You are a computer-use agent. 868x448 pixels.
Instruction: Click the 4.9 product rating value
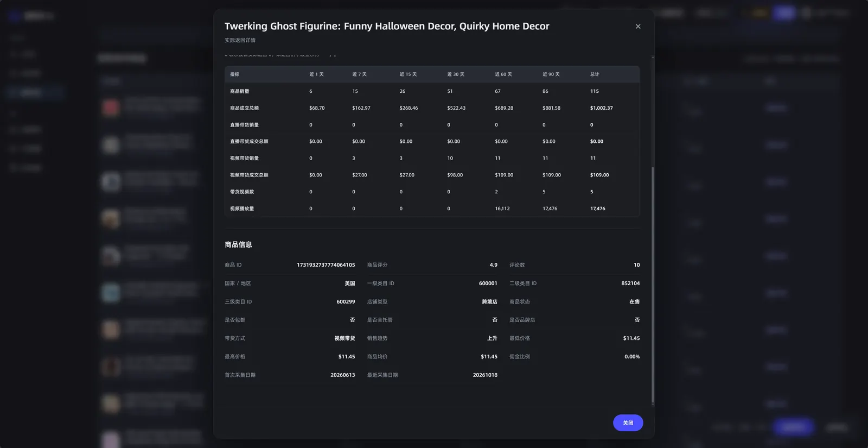pos(494,265)
